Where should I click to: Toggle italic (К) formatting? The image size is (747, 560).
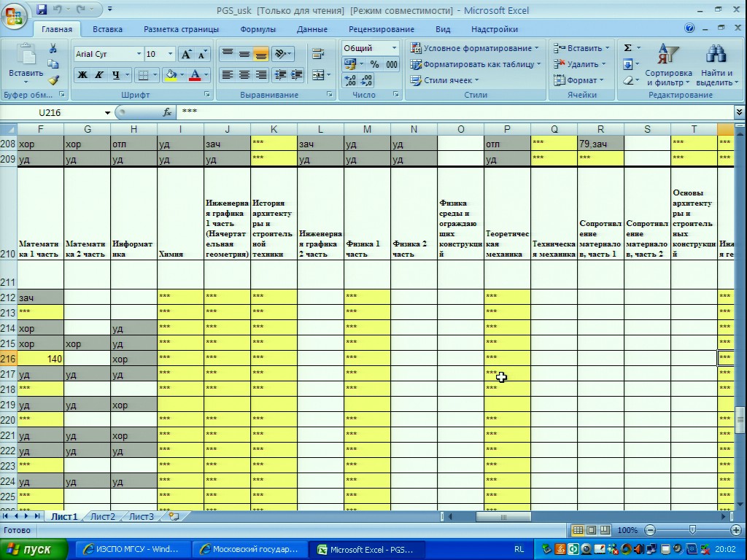click(x=98, y=75)
